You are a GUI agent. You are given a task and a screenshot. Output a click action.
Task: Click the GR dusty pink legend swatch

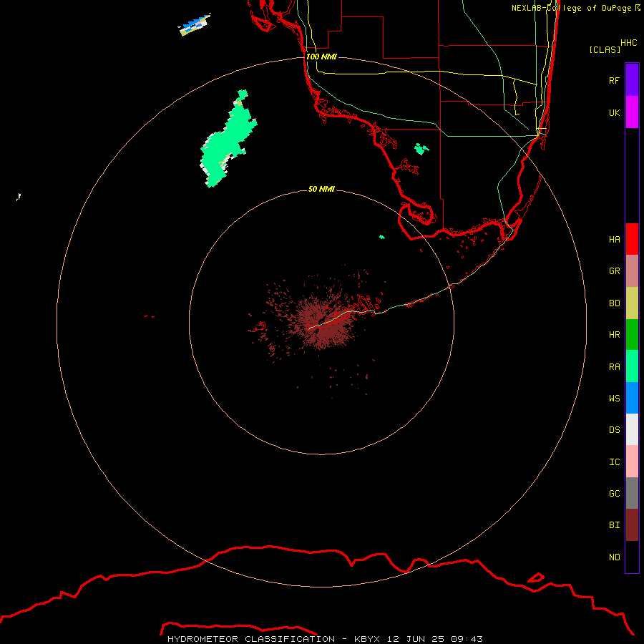632,271
